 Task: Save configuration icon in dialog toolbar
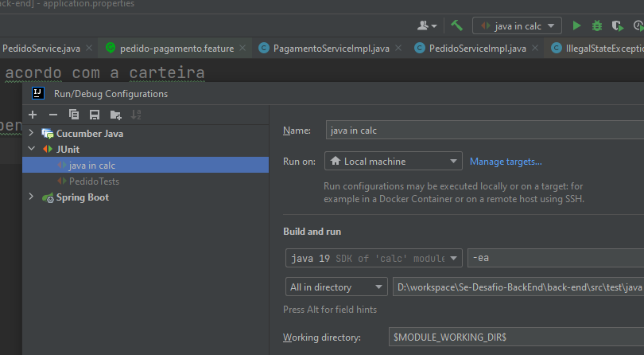click(95, 115)
